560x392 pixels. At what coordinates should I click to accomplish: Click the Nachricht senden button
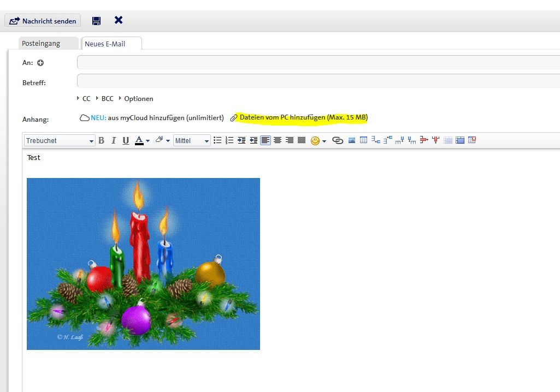coord(42,21)
